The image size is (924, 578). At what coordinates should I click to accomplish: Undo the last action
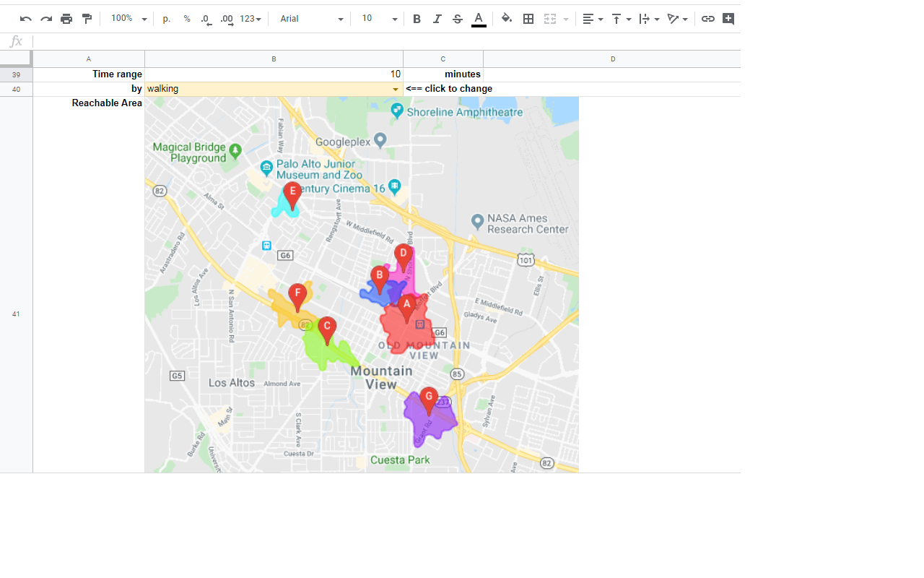[x=26, y=19]
